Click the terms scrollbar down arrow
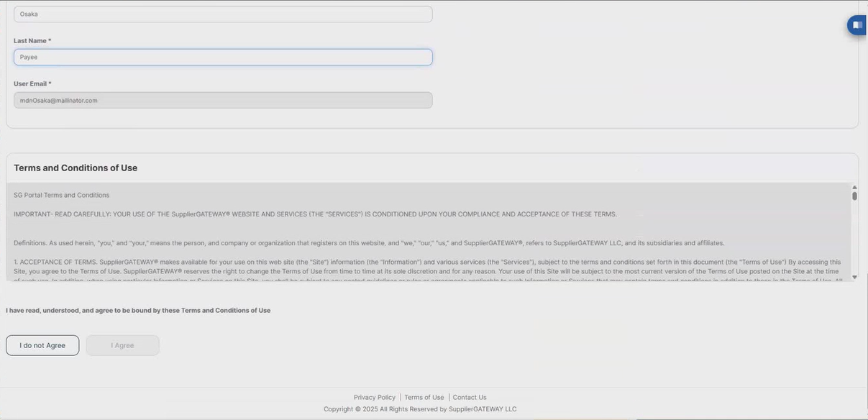Screen dimensions: 868x420 (x=854, y=277)
